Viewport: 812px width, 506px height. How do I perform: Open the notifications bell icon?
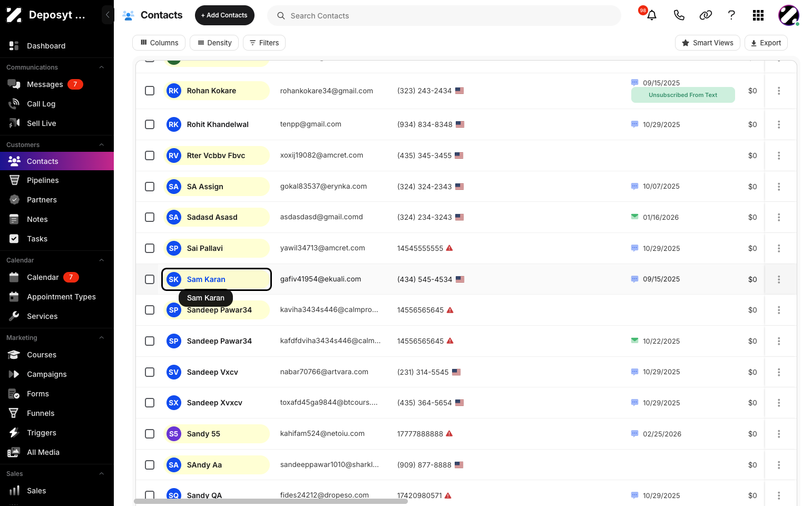[652, 15]
